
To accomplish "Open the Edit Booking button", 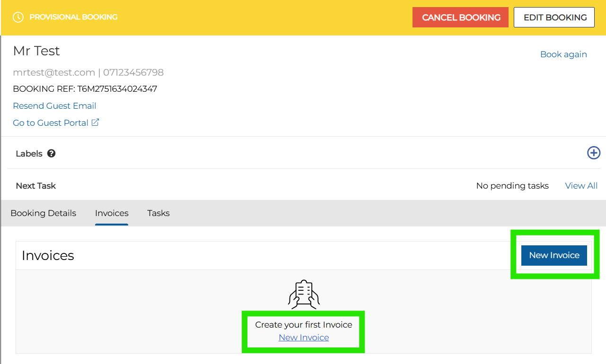I will [x=554, y=17].
